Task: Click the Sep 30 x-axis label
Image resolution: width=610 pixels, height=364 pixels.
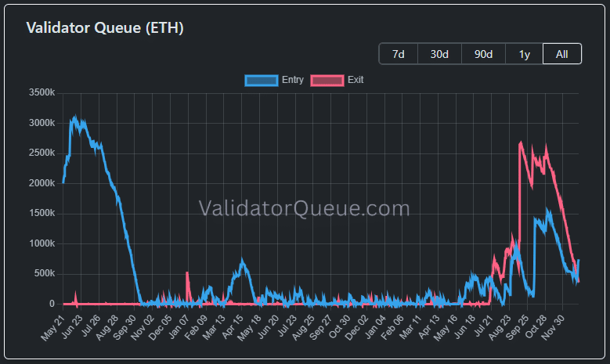Action: (124, 328)
